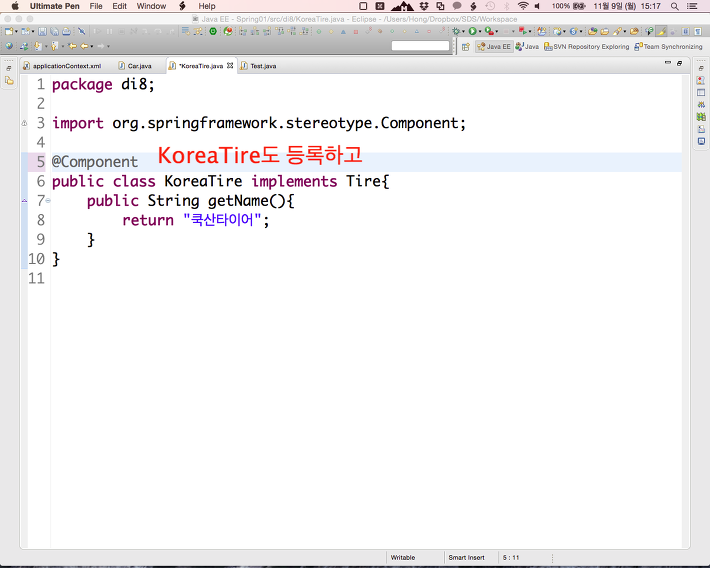
Task: Open the File menu
Action: 96,6
